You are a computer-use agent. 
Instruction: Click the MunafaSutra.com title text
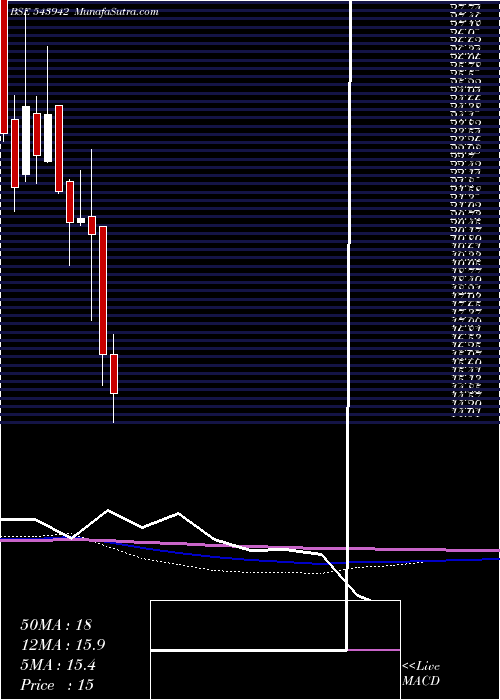tap(117, 12)
